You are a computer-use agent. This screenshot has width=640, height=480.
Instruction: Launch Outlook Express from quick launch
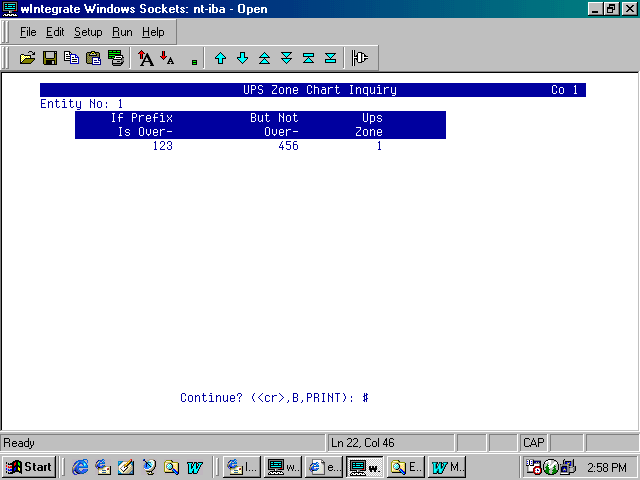click(x=103, y=467)
